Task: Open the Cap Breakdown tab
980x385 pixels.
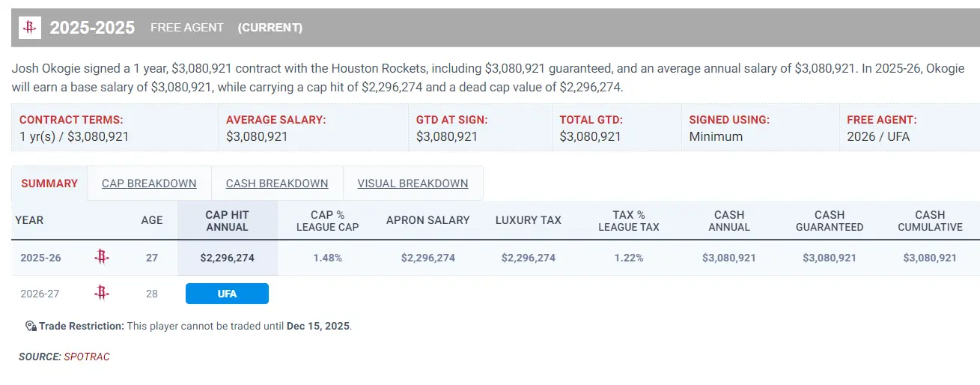Action: pyautogui.click(x=149, y=184)
